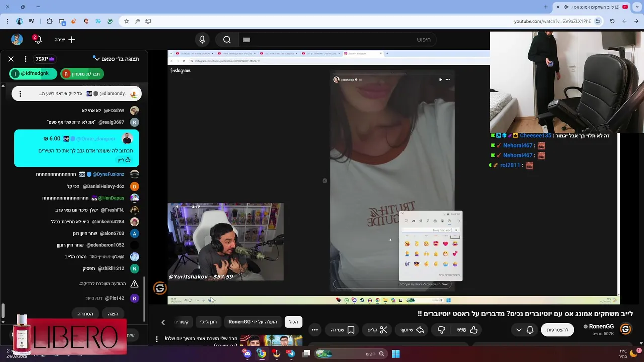Image resolution: width=644 pixels, height=362 pixels.
Task: Open the zoom magnifier in address bar
Action: (x=137, y=21)
